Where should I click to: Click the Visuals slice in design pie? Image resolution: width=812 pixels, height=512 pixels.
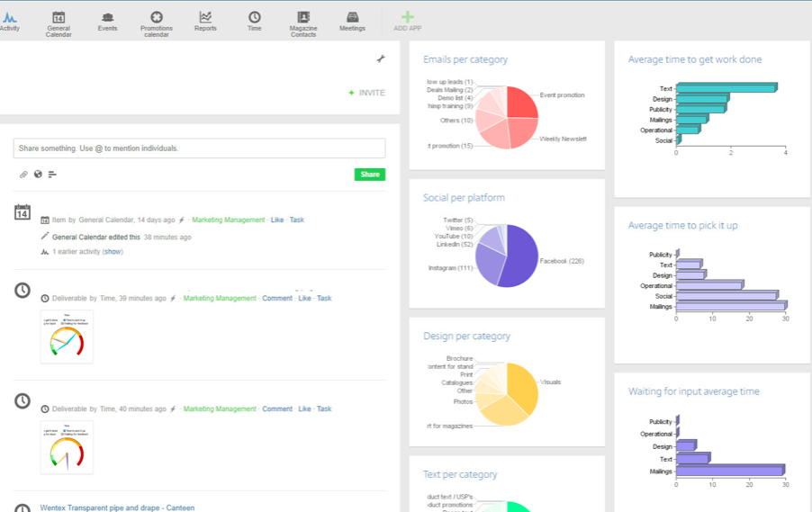tap(522, 386)
